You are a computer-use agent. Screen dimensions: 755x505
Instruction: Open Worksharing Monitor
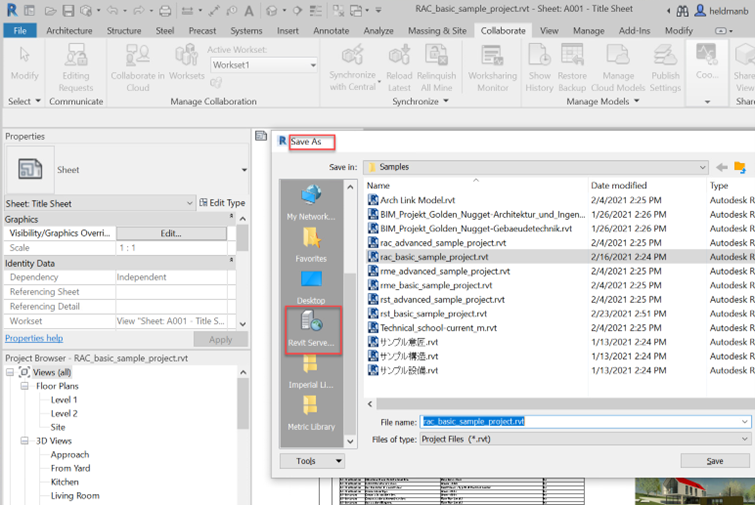[x=492, y=68]
